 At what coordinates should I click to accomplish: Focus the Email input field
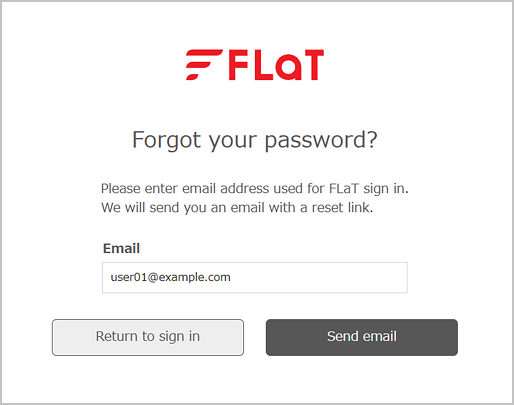pos(255,277)
